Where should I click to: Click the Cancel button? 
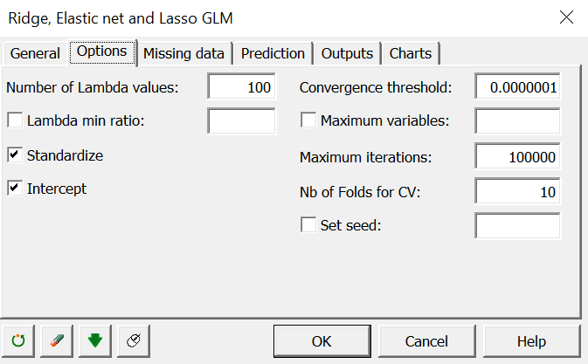coord(426,341)
